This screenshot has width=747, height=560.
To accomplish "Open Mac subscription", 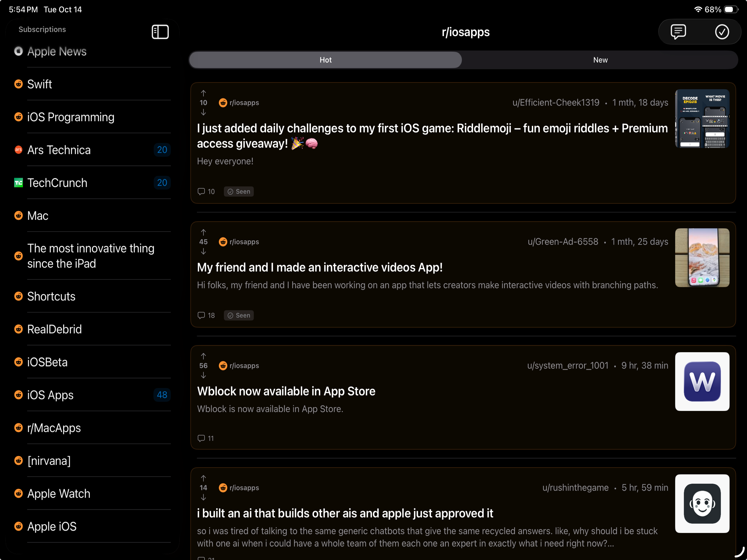I will 92,215.
